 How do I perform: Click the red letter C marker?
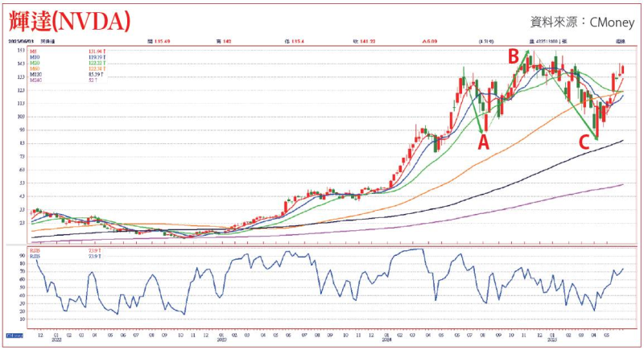(x=584, y=142)
